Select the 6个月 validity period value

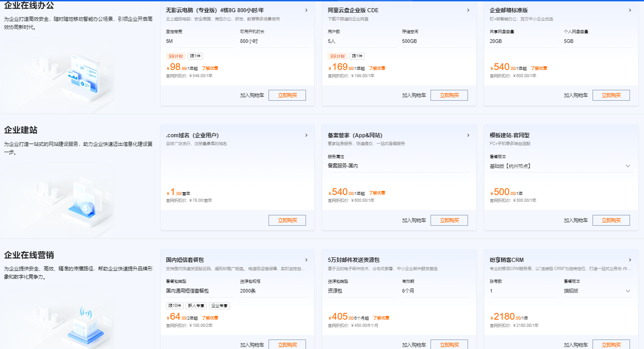click(408, 291)
